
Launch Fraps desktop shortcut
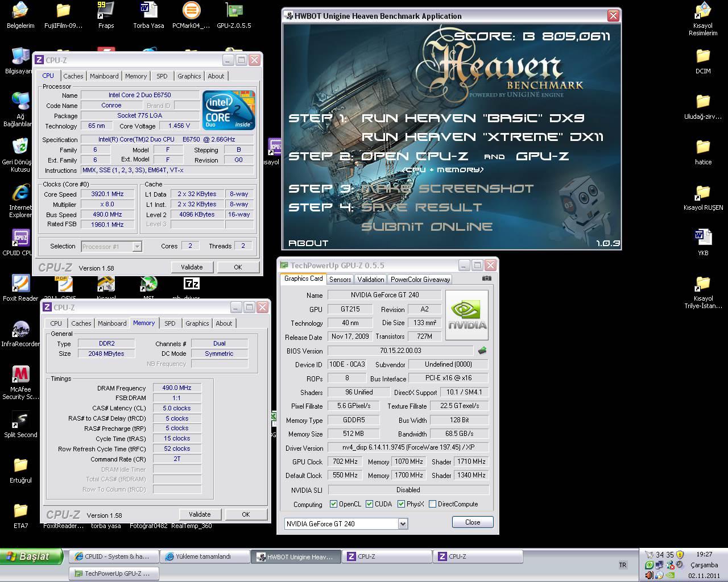tap(106, 15)
